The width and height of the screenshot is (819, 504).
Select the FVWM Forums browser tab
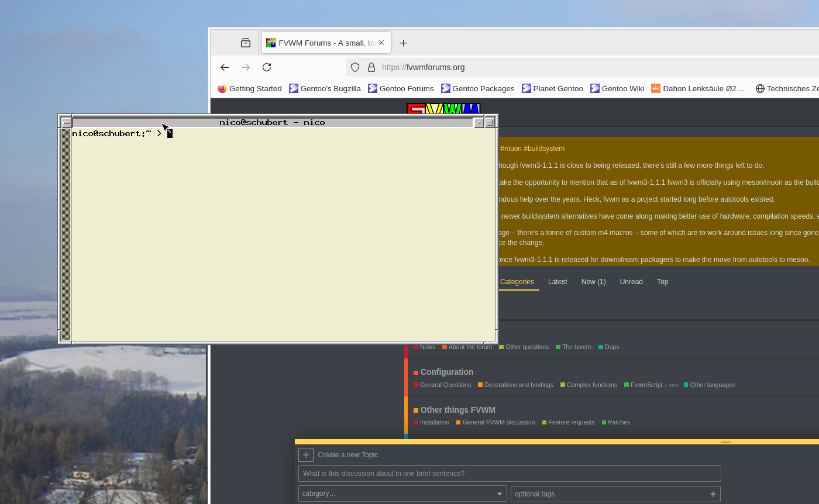coord(326,43)
